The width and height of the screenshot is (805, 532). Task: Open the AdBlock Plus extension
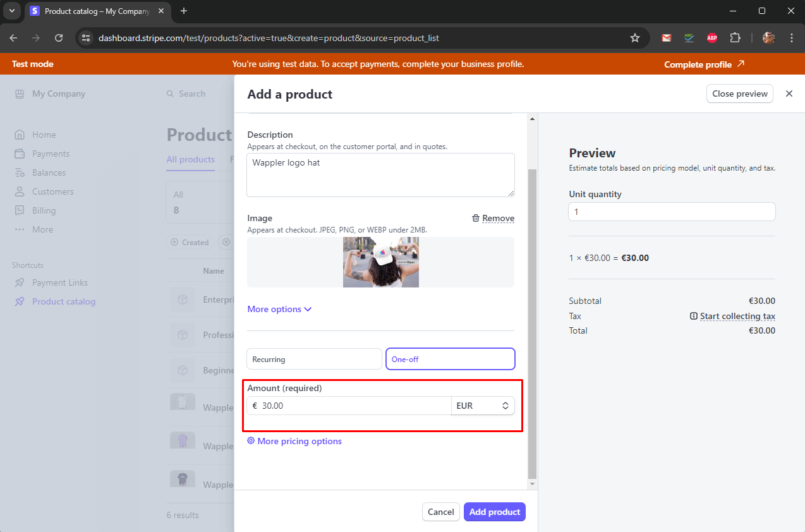[712, 38]
